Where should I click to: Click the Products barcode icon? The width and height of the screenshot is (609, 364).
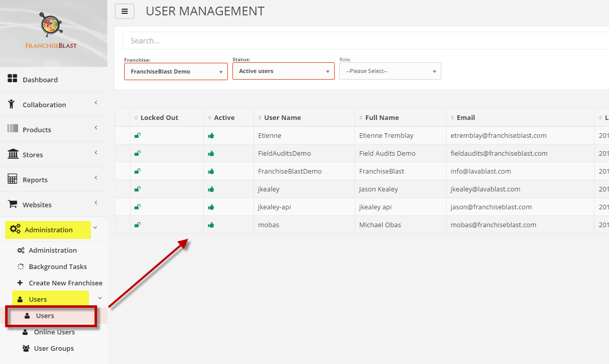click(12, 129)
